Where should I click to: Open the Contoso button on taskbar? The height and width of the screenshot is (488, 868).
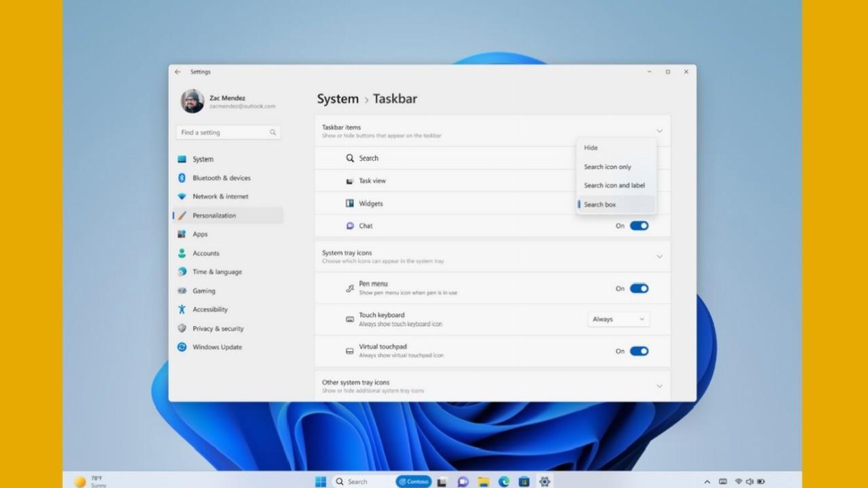(414, 481)
